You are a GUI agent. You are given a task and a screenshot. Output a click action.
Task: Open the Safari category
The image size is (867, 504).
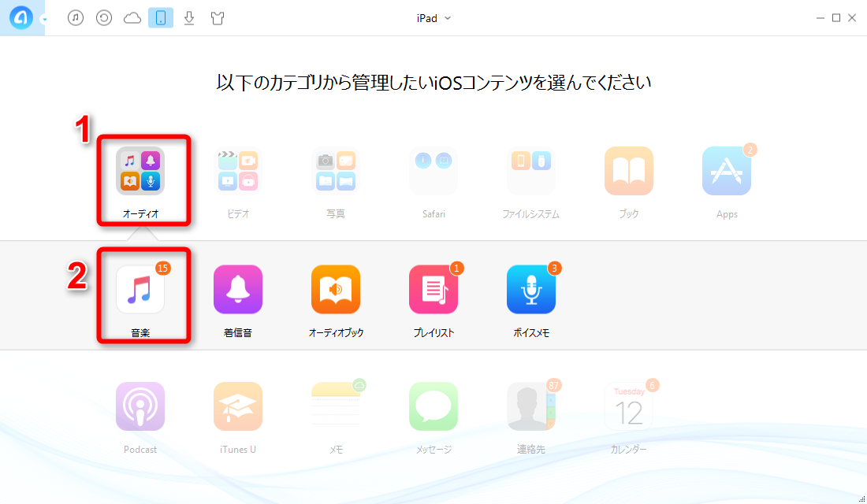[433, 171]
